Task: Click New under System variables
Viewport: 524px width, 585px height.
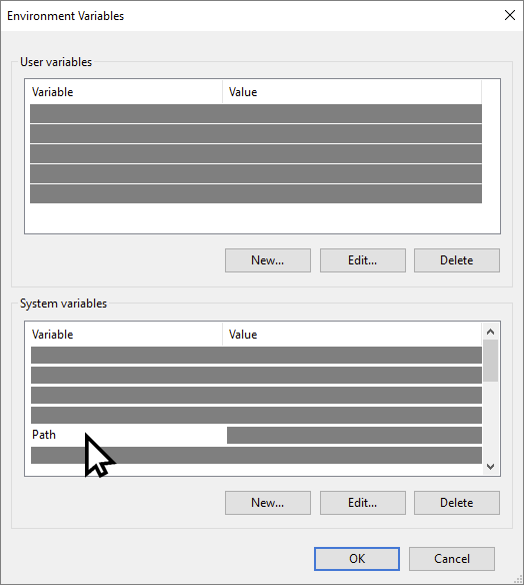Action: click(268, 503)
